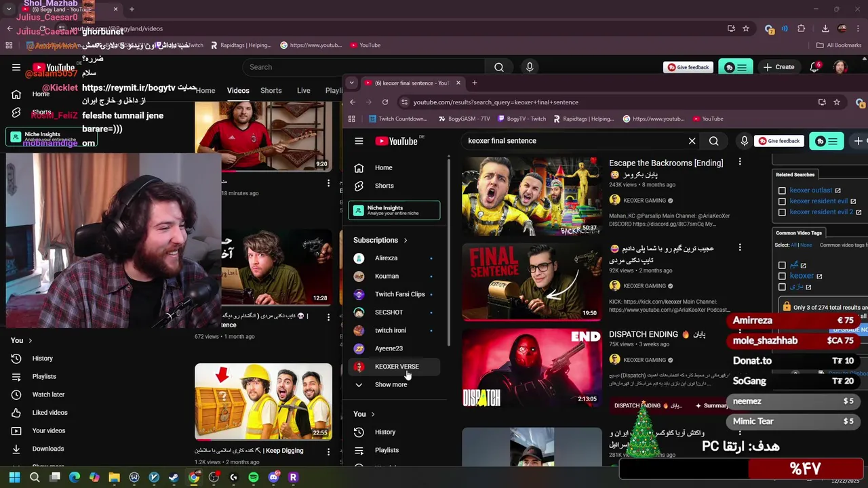This screenshot has height=488, width=868.
Task: Open Steam from the taskbar
Action: click(174, 477)
